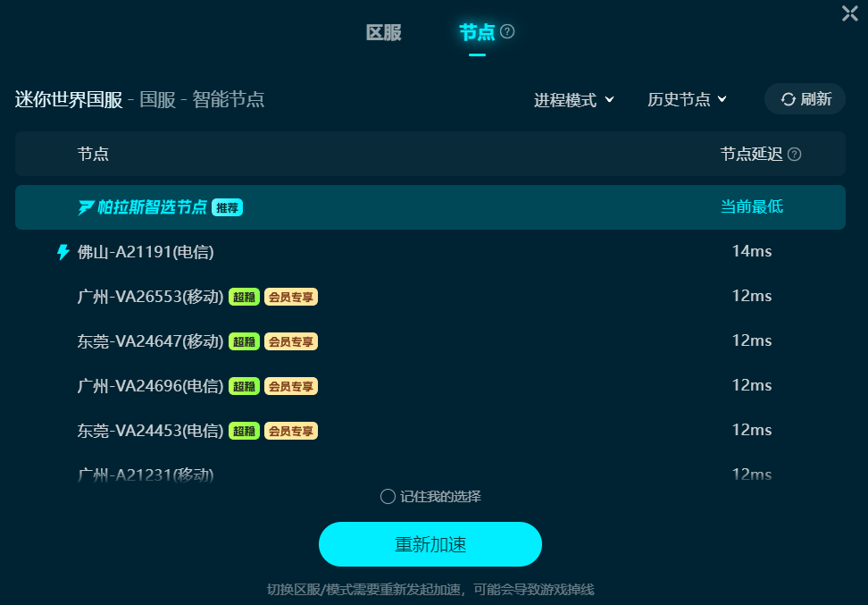Click the 12ms latency of 东莞-VA24647
The width and height of the screenshot is (868, 605).
[x=752, y=340]
